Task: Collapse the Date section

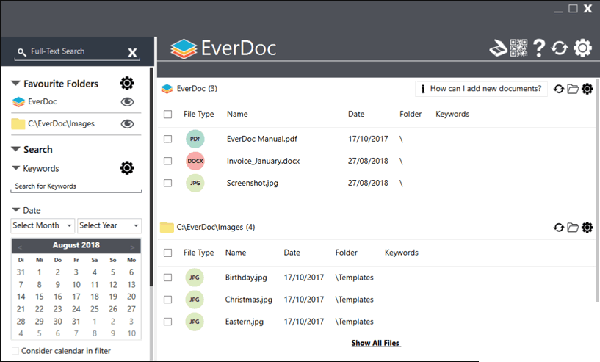Action: [x=16, y=210]
